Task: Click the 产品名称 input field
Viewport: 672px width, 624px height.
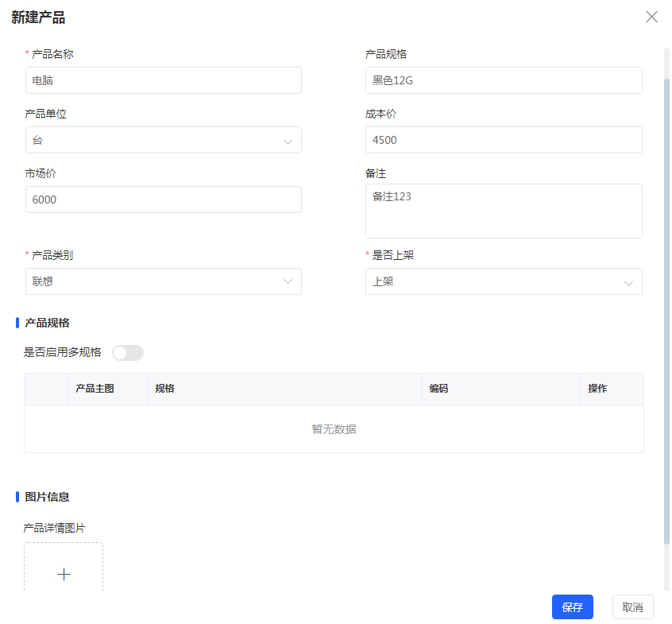Action: pyautogui.click(x=164, y=80)
